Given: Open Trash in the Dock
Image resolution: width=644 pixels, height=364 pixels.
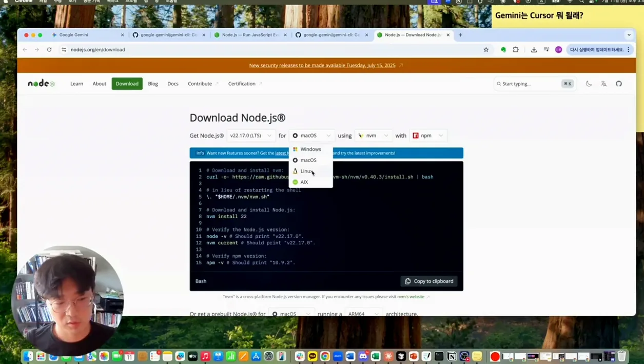Looking at the screenshot, I should pyautogui.click(x=622, y=356).
